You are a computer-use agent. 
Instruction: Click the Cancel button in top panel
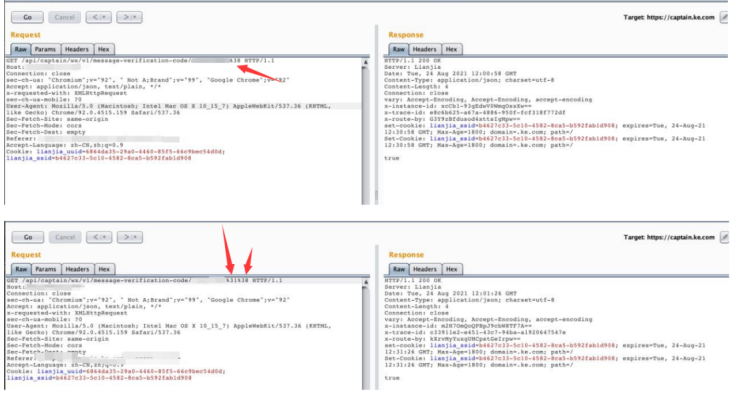point(65,17)
